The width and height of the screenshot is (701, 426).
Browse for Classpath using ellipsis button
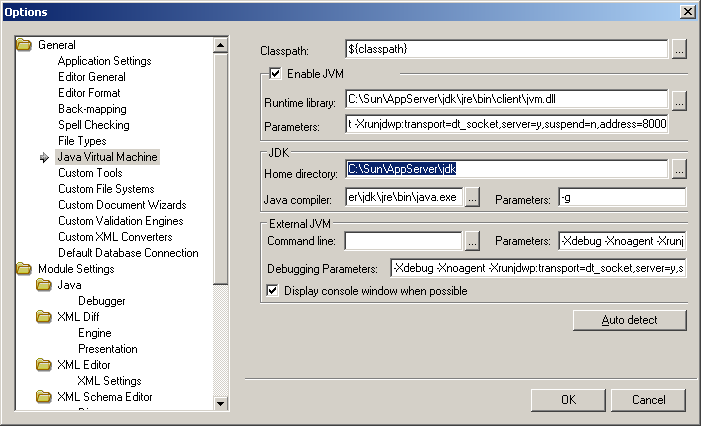tap(679, 48)
